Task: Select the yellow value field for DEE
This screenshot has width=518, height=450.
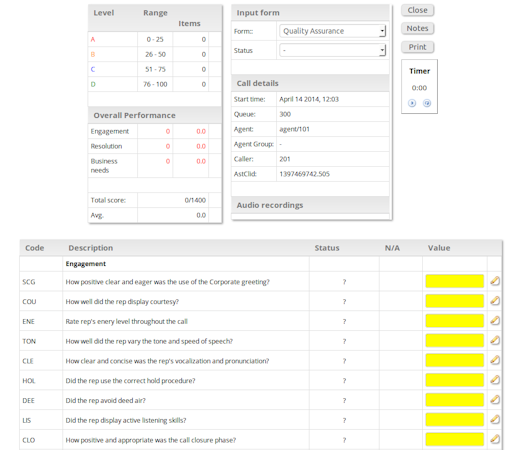Action: pyautogui.click(x=455, y=400)
